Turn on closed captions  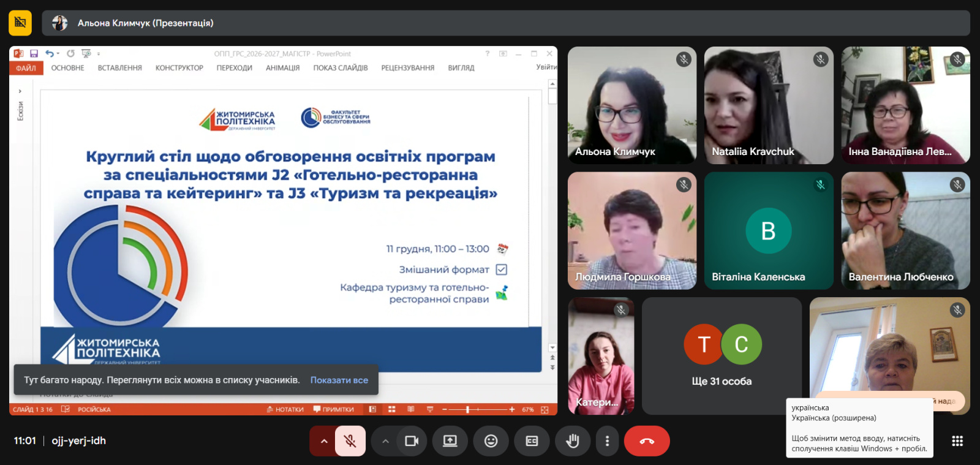click(x=532, y=441)
